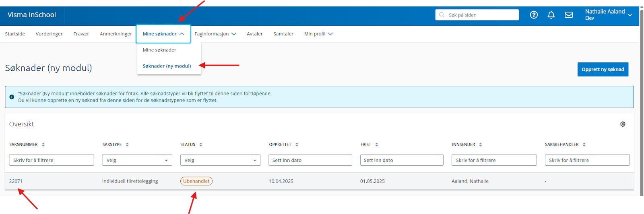Open the Sakstype Velg dropdown
The height and width of the screenshot is (214, 644).
[137, 160]
